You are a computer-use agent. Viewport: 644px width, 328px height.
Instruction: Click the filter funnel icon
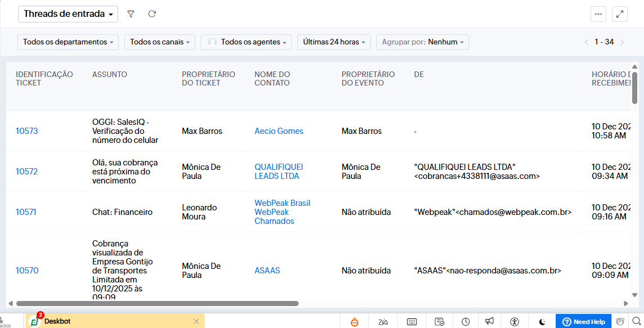coord(130,14)
